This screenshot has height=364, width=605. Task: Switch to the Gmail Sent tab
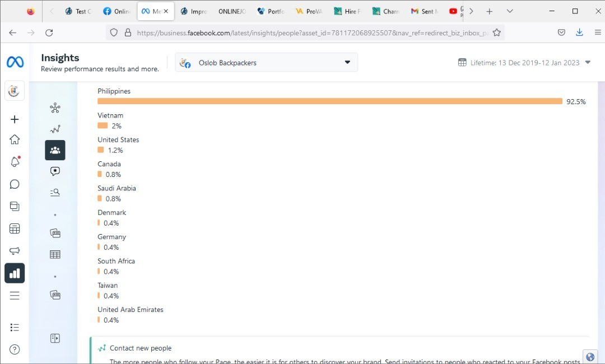[x=424, y=11]
